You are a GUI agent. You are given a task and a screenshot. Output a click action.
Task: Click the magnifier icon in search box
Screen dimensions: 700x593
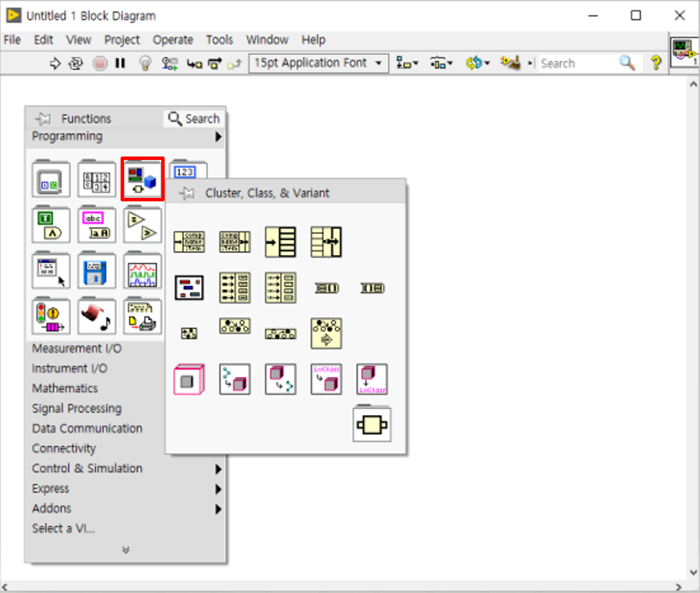coord(627,63)
